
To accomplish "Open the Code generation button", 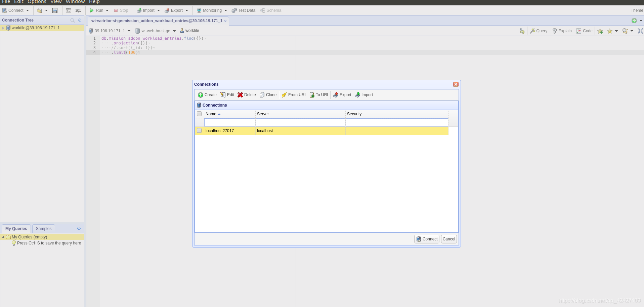I will 585,31.
